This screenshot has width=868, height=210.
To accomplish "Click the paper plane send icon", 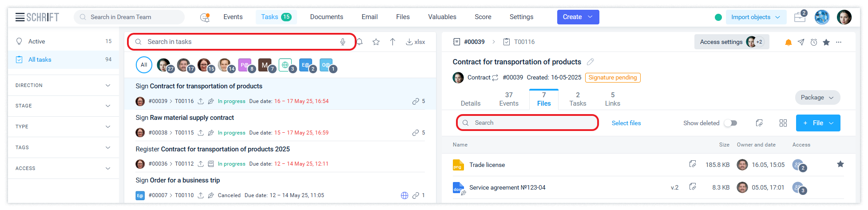I will point(801,42).
